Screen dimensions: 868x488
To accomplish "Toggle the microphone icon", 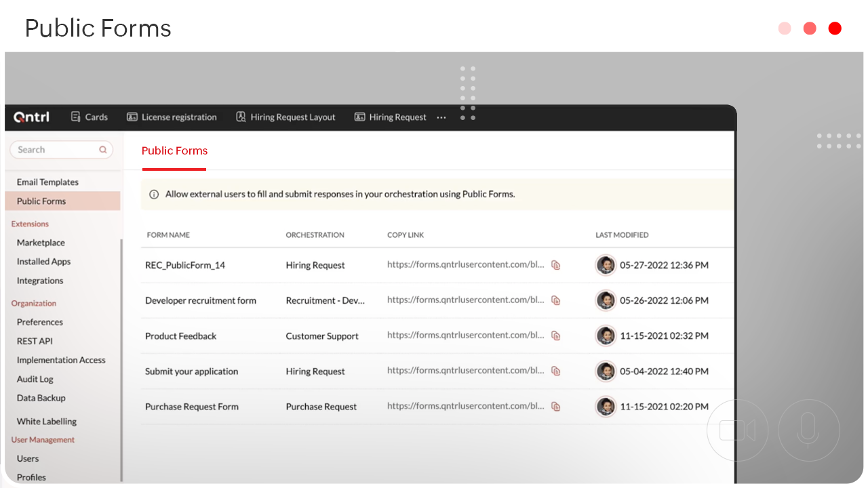I will point(808,430).
